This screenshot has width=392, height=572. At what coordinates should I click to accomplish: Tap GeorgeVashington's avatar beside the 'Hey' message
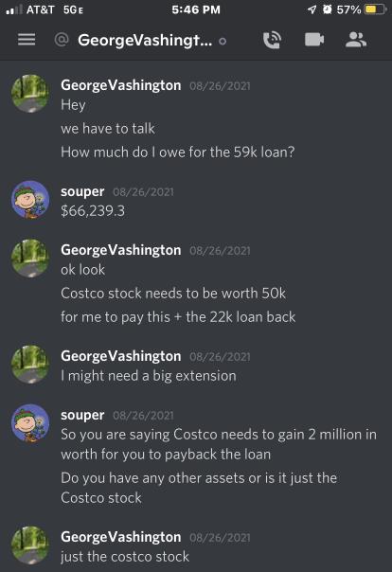pyautogui.click(x=30, y=93)
